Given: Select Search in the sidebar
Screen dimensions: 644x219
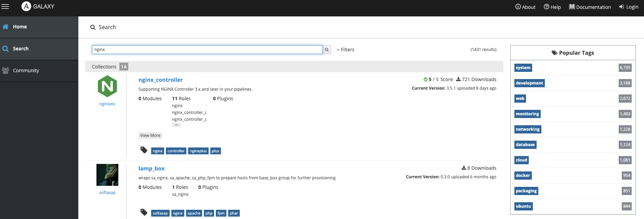Looking at the screenshot, I should coord(39,49).
